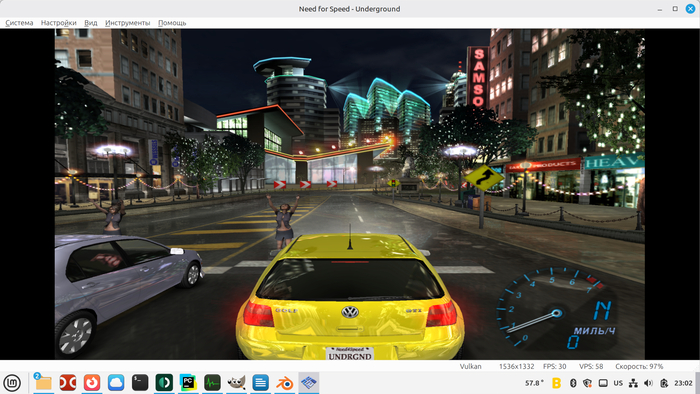
Task: Minimize the Need for Speed window
Action: [x=660, y=9]
